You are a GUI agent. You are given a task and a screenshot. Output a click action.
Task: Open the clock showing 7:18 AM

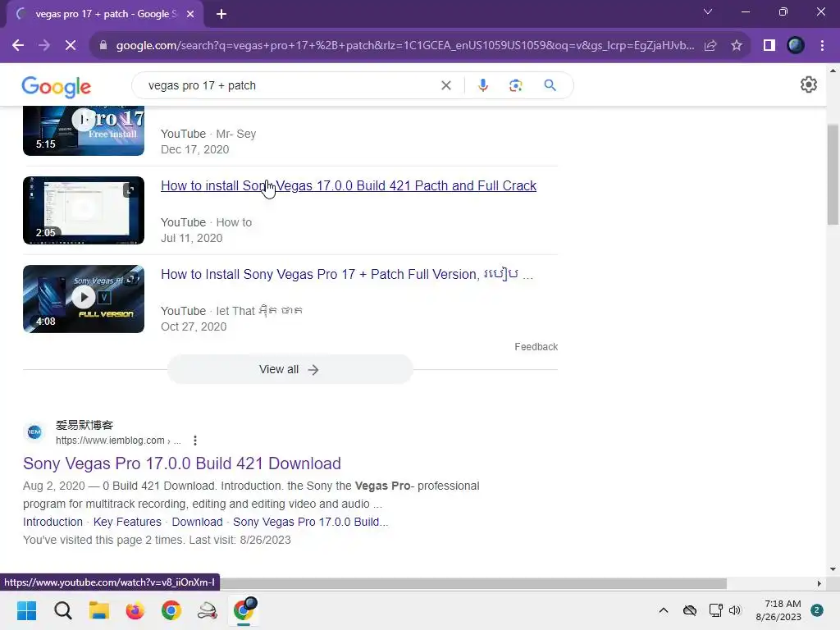pyautogui.click(x=778, y=610)
